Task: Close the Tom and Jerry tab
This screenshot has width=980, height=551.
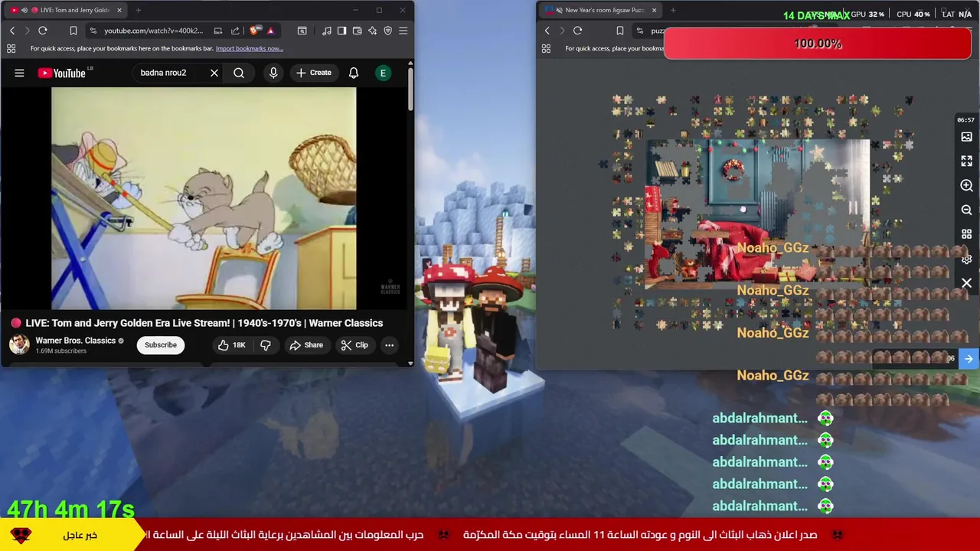Action: tap(119, 10)
